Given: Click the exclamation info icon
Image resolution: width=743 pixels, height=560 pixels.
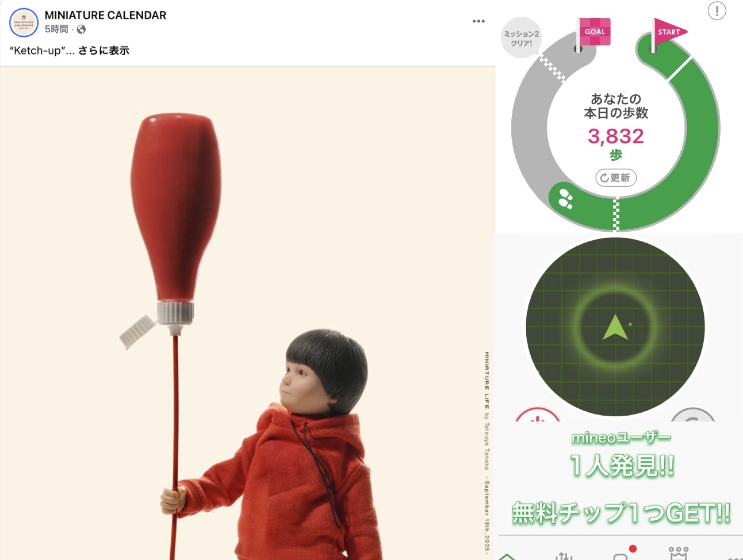Looking at the screenshot, I should point(717,11).
